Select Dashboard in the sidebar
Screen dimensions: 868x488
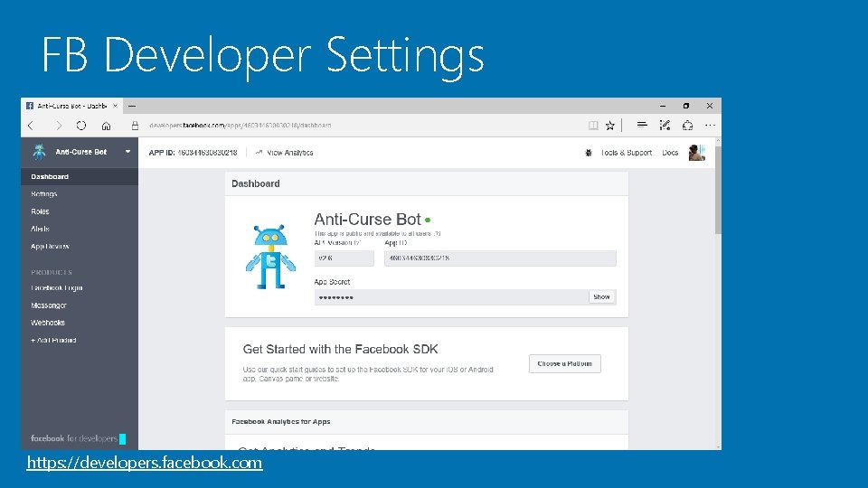[80, 176]
